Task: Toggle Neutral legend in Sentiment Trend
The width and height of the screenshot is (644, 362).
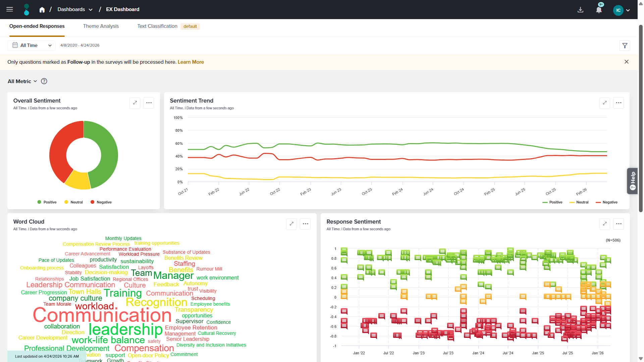Action: [579, 202]
